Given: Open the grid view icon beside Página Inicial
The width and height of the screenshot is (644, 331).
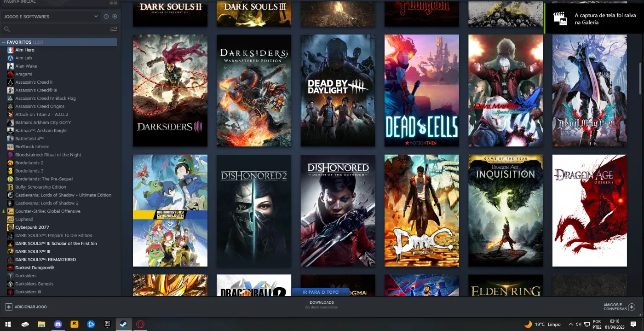Looking at the screenshot, I should (113, 3).
